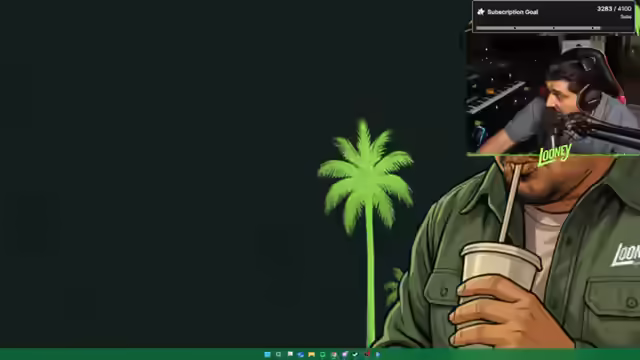This screenshot has width=640, height=360.
Task: Open the red and white taskbar app icon
Action: (334, 355)
